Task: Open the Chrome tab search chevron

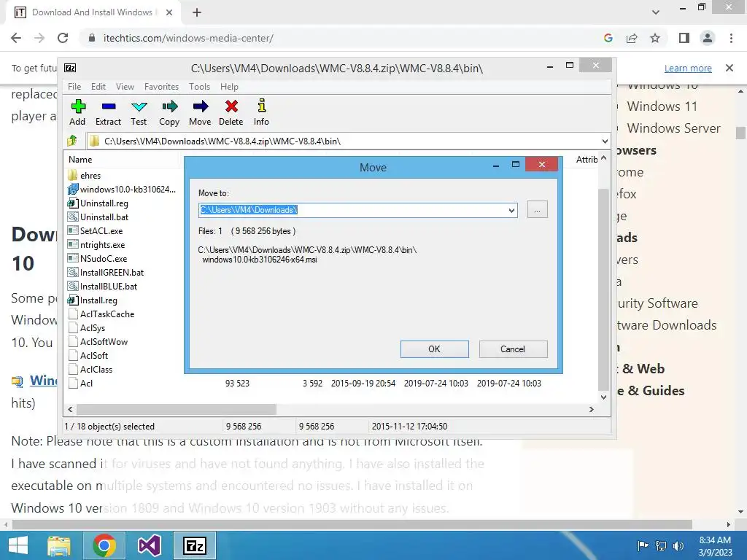Action: pos(656,12)
